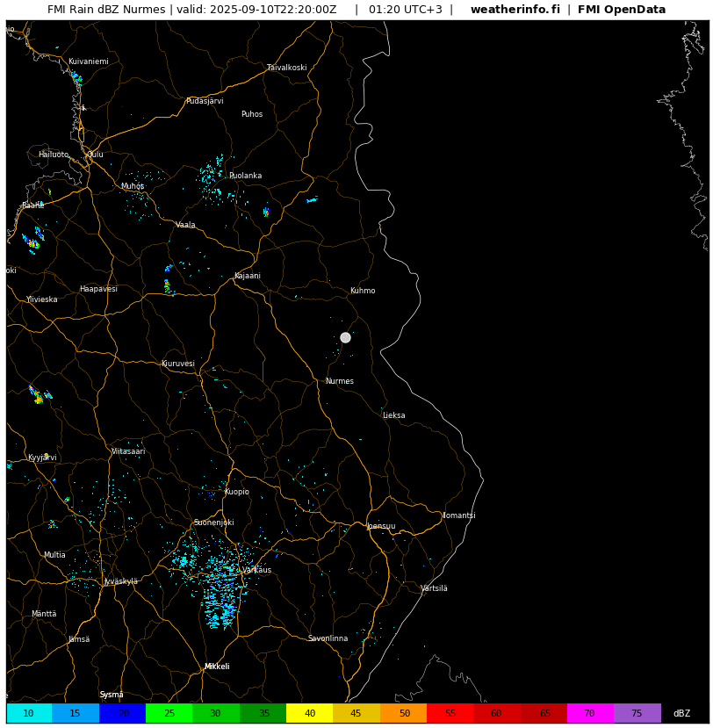Click the Taivalkoski city label
Screen dimensions: 713x728
coord(287,68)
